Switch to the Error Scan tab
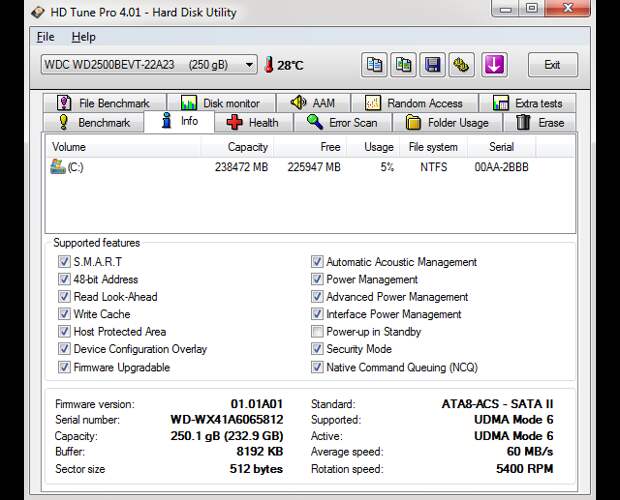The image size is (620, 500). point(342,123)
